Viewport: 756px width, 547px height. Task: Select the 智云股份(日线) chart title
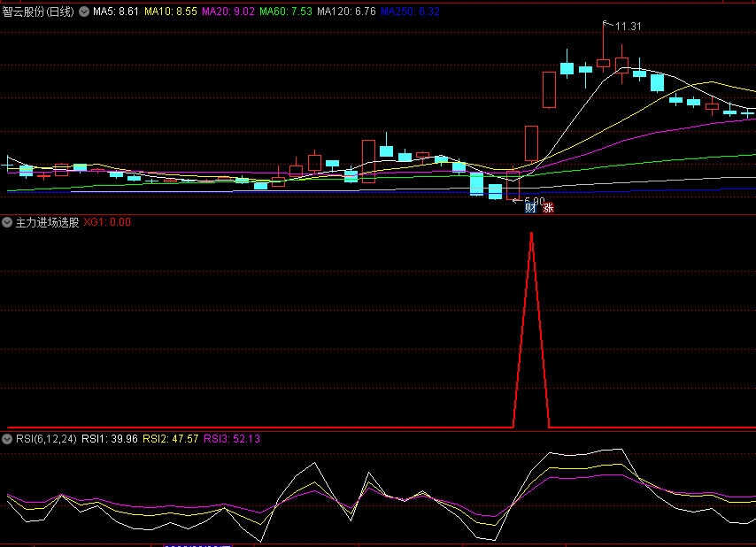(x=38, y=12)
